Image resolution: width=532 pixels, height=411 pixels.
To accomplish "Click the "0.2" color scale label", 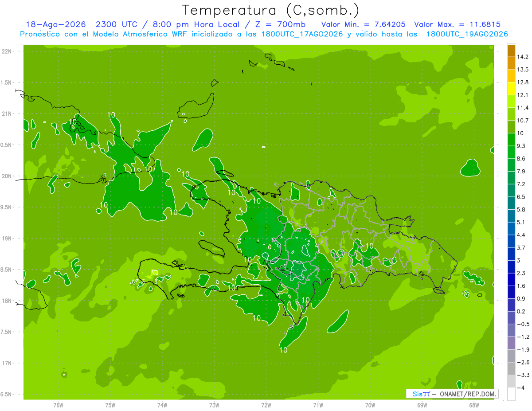I will (521, 311).
